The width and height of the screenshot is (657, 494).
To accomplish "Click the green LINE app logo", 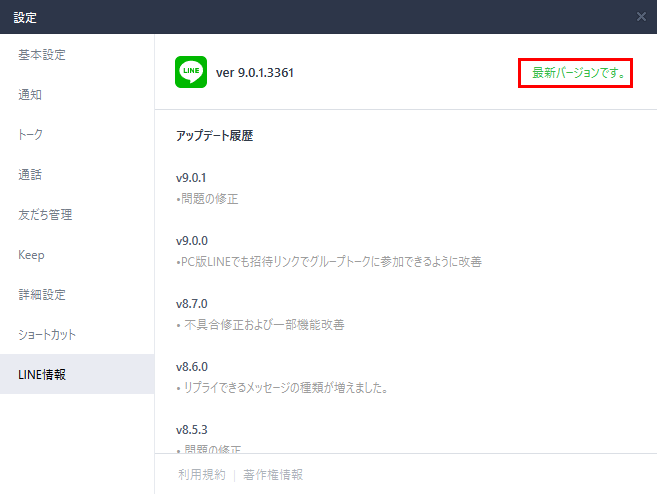I will (x=191, y=72).
